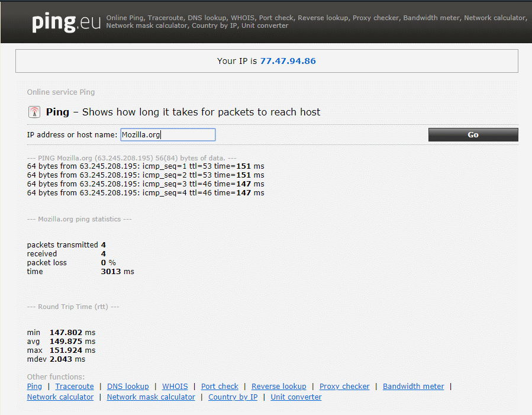
Task: Click the header tagline about Online Ping, Traceroute
Action: [317, 22]
